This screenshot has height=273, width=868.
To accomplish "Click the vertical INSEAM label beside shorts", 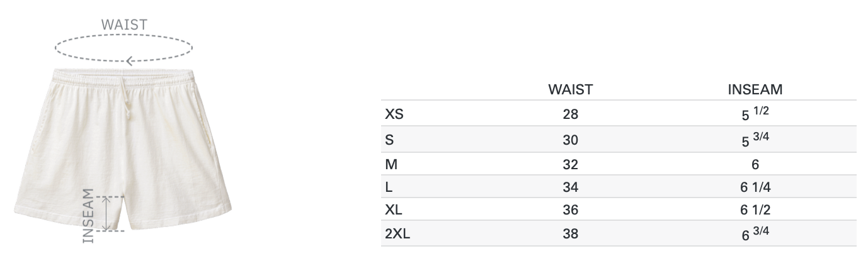I will point(89,215).
